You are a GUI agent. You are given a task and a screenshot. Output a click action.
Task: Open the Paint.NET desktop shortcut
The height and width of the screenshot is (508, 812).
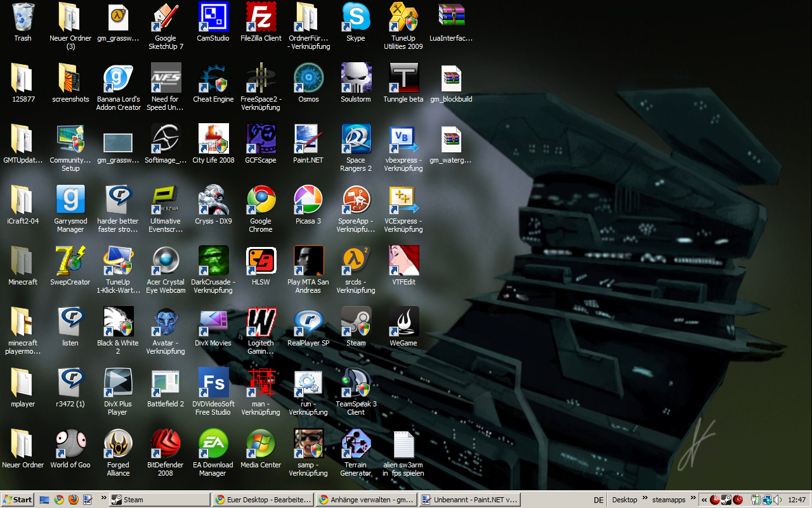point(308,139)
